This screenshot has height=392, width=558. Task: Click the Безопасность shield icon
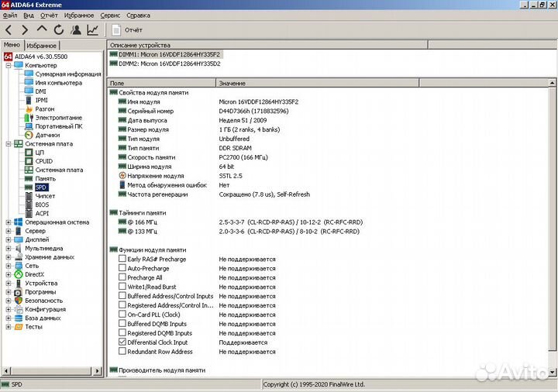[19, 301]
